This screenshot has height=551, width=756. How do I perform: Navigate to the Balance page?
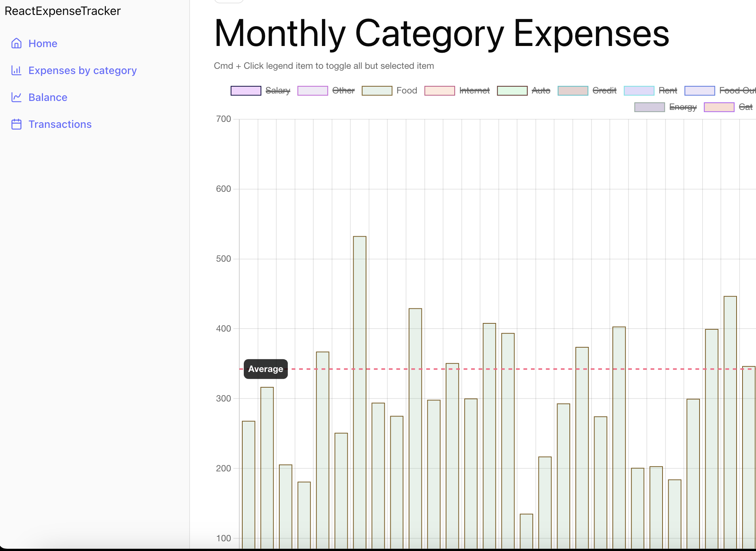click(x=48, y=97)
